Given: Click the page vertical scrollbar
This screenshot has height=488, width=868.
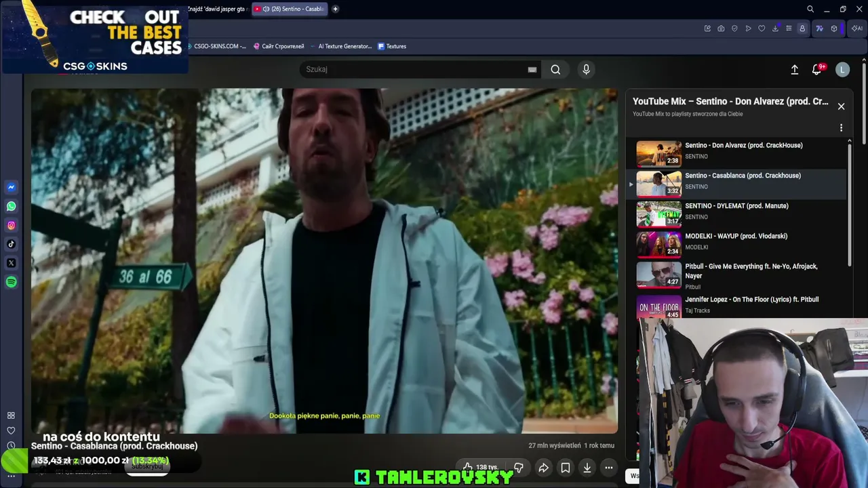Looking at the screenshot, I should click(864, 102).
